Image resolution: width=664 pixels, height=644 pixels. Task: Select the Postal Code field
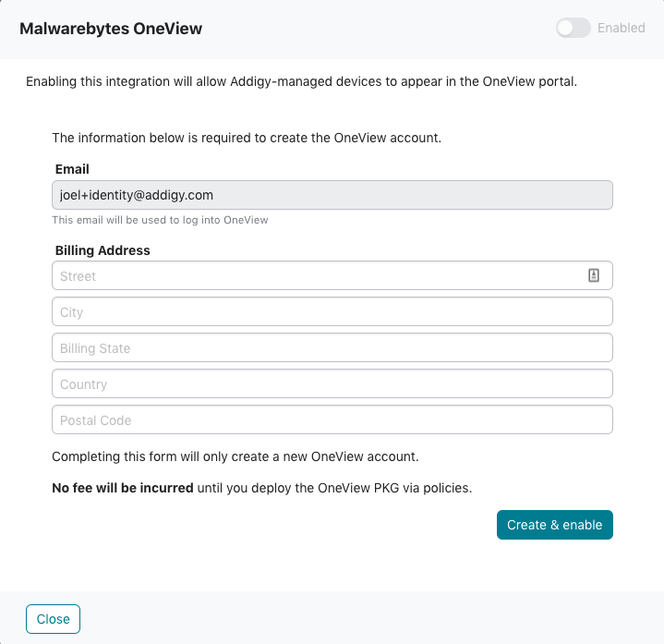(x=332, y=419)
